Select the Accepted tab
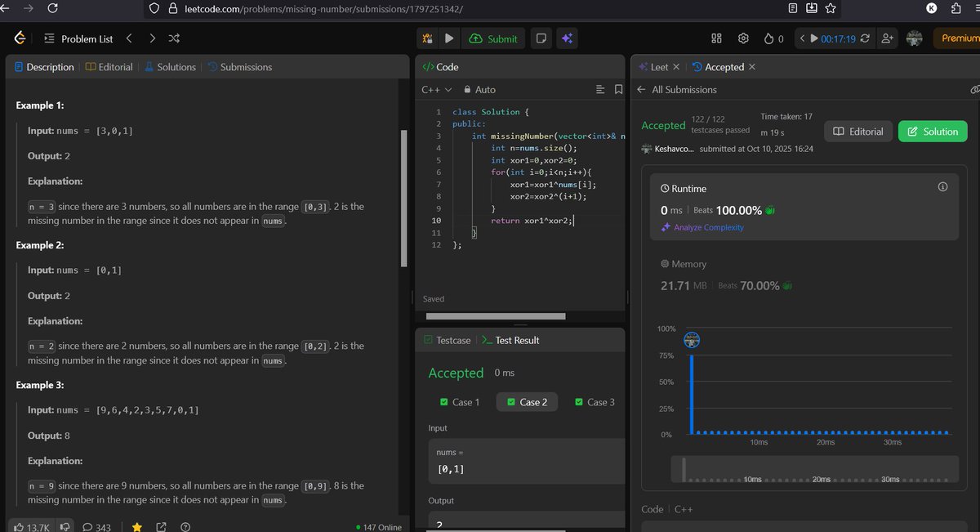This screenshot has width=980, height=532. [718, 67]
